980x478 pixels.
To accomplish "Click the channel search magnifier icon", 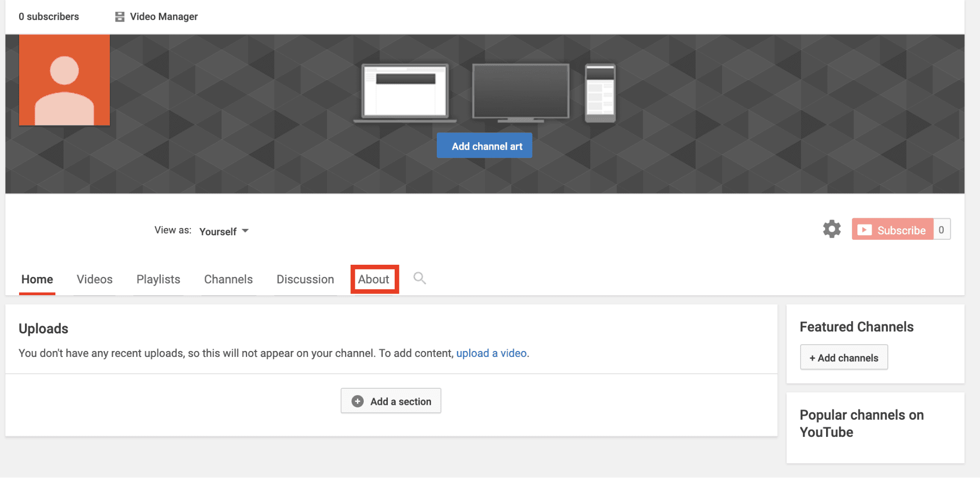I will tap(419, 278).
